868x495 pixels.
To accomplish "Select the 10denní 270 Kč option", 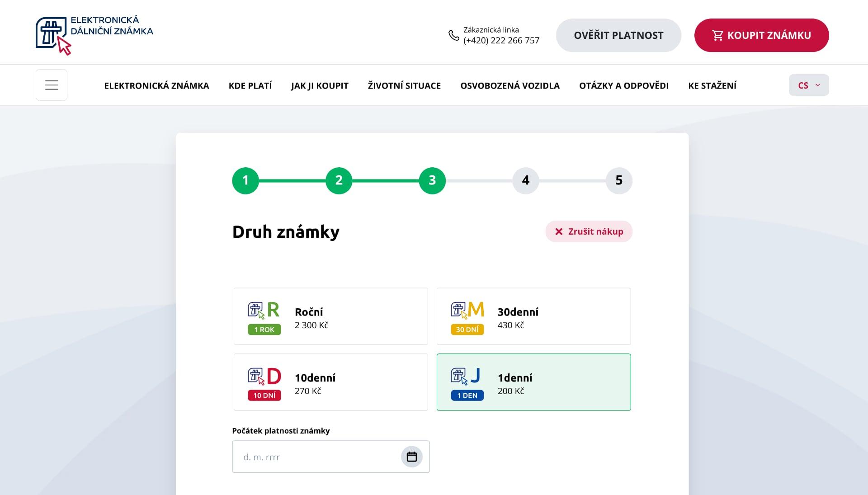I will pyautogui.click(x=331, y=382).
